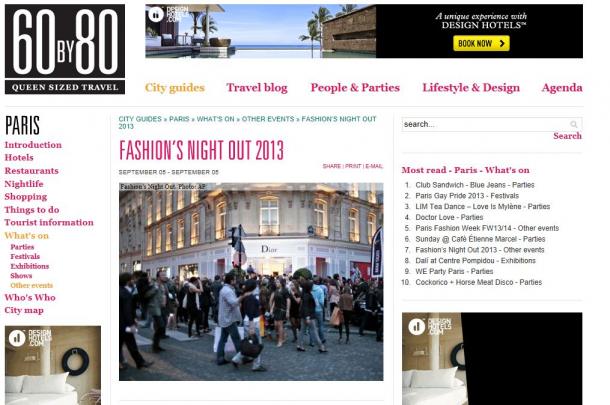Open the City map link
Viewport: 610px width, 405px height.
tap(24, 310)
